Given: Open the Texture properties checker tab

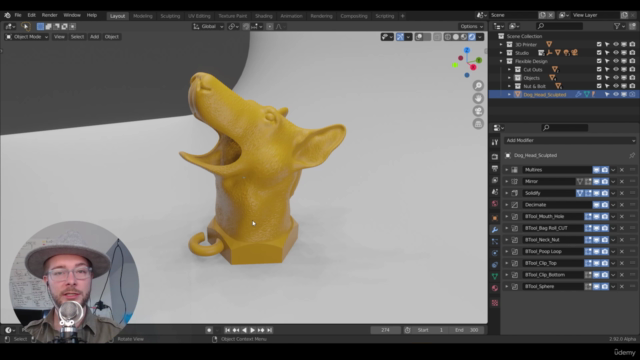Looking at the screenshot, I should click(x=495, y=303).
